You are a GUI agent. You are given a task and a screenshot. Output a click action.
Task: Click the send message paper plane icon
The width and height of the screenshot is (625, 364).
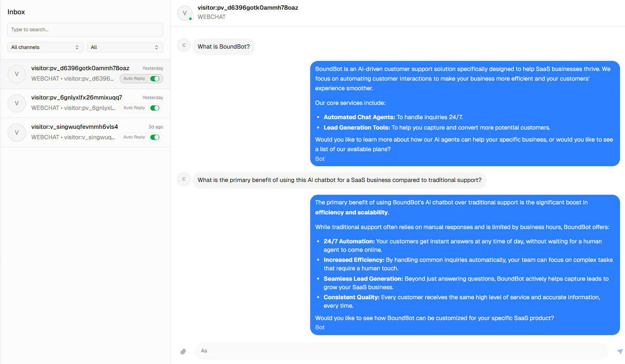point(617,351)
